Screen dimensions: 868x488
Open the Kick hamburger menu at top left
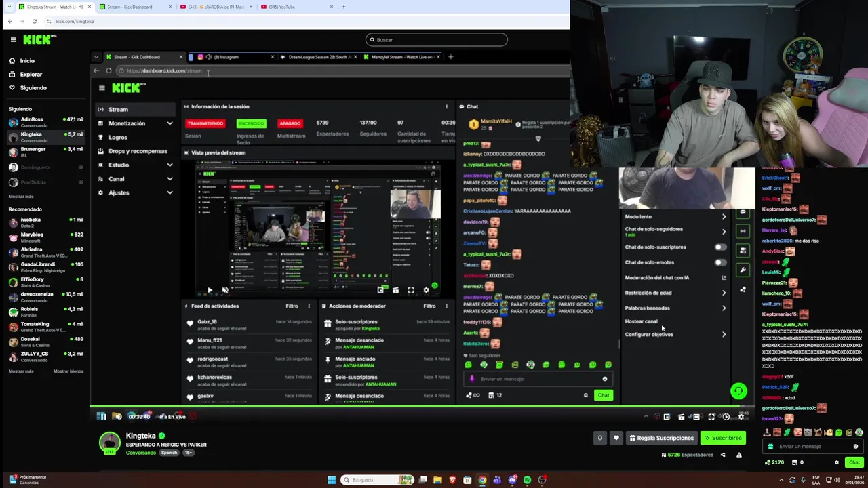click(x=13, y=39)
